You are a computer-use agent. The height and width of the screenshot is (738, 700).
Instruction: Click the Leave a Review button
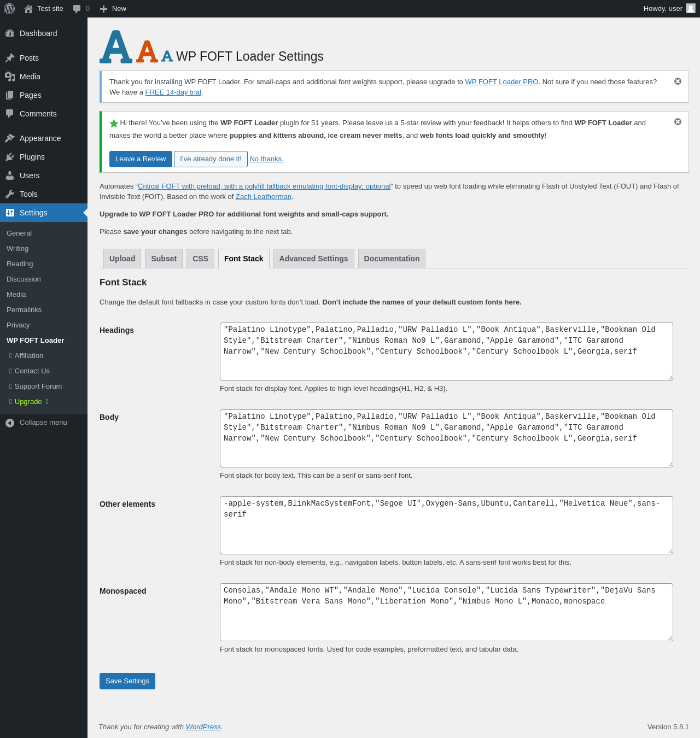click(x=141, y=159)
